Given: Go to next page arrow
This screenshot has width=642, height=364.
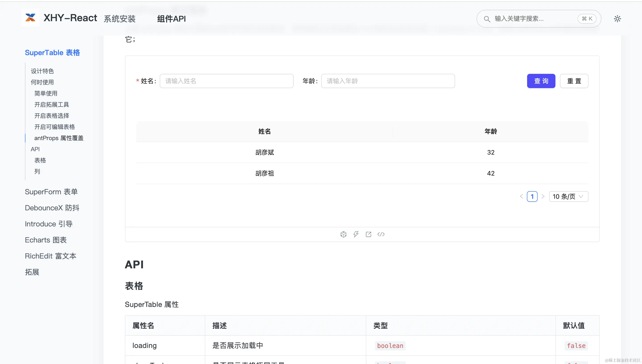Looking at the screenshot, I should click(x=543, y=196).
